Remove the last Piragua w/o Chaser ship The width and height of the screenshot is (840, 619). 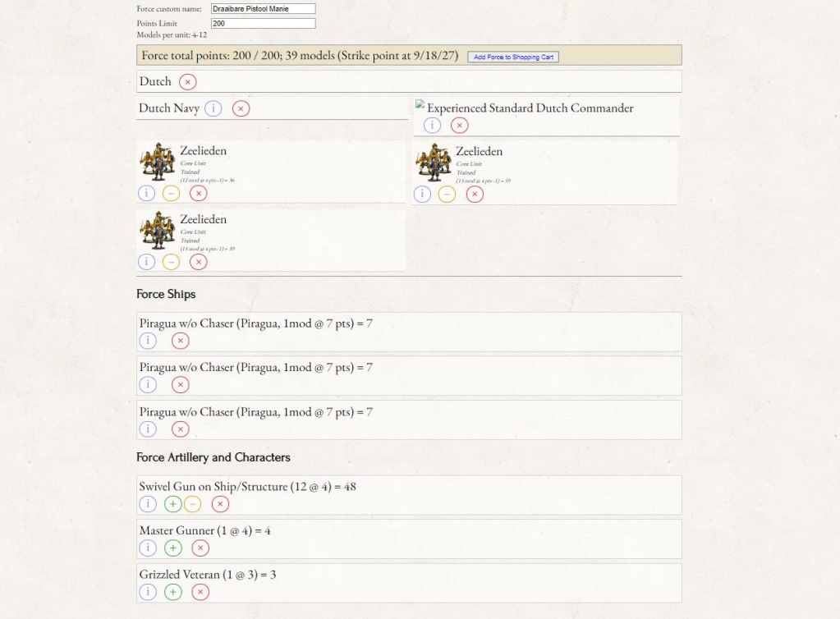[x=180, y=429]
